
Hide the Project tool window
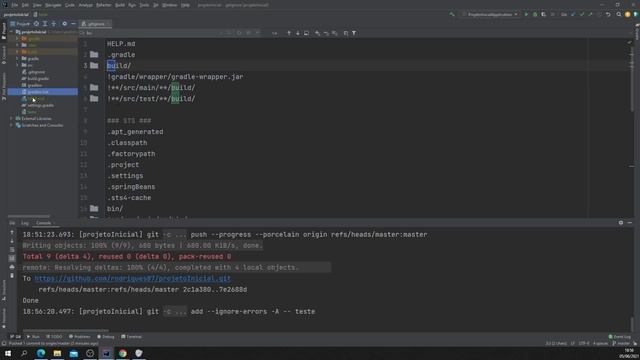click(73, 24)
